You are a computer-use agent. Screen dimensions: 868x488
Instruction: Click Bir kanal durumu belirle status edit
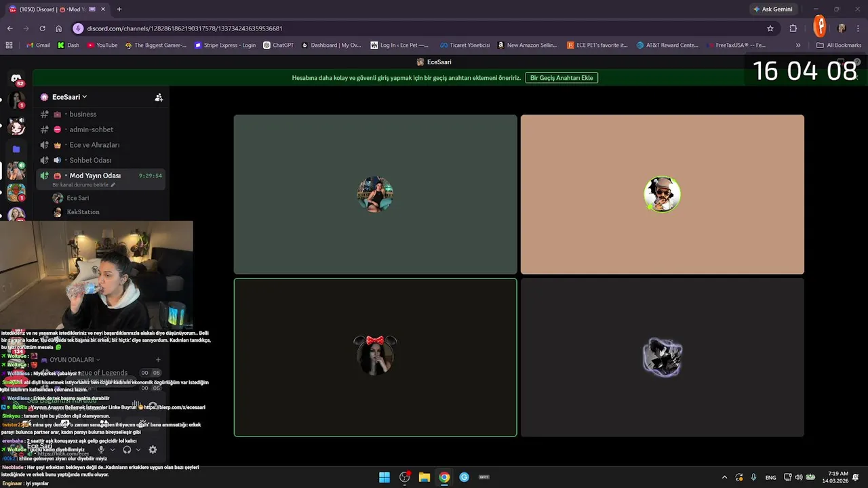pyautogui.click(x=83, y=185)
